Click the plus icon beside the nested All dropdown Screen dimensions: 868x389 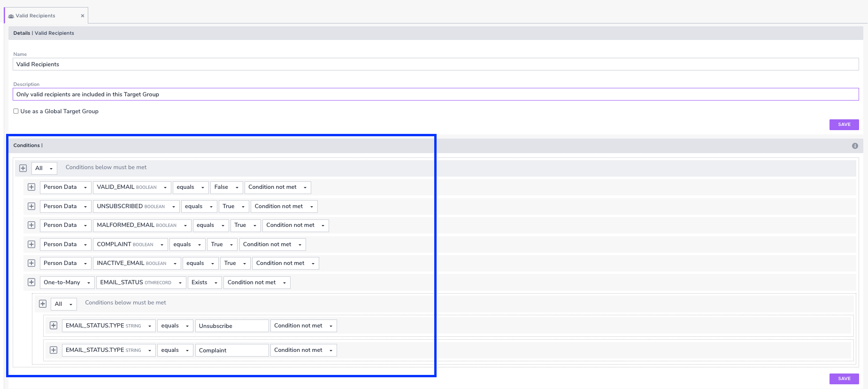tap(43, 304)
